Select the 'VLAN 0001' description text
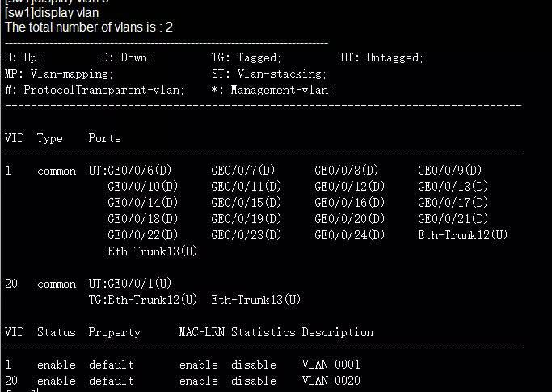This screenshot has width=552, height=392. [331, 365]
